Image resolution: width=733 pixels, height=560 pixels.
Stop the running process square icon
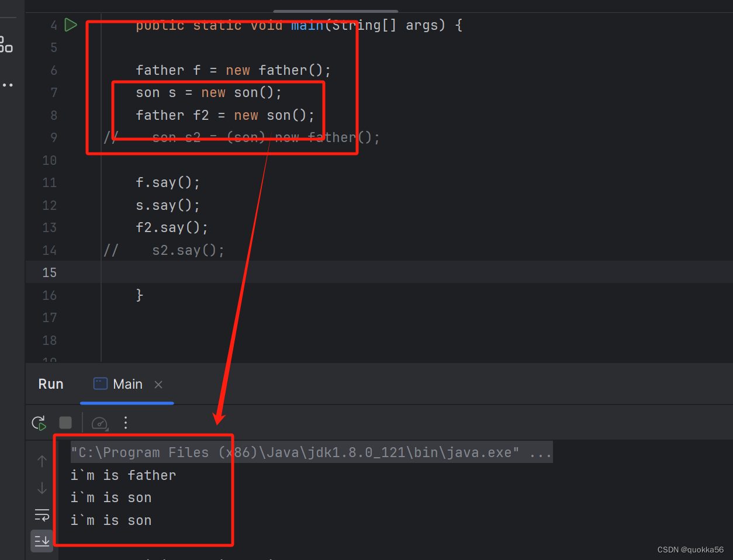click(x=65, y=423)
